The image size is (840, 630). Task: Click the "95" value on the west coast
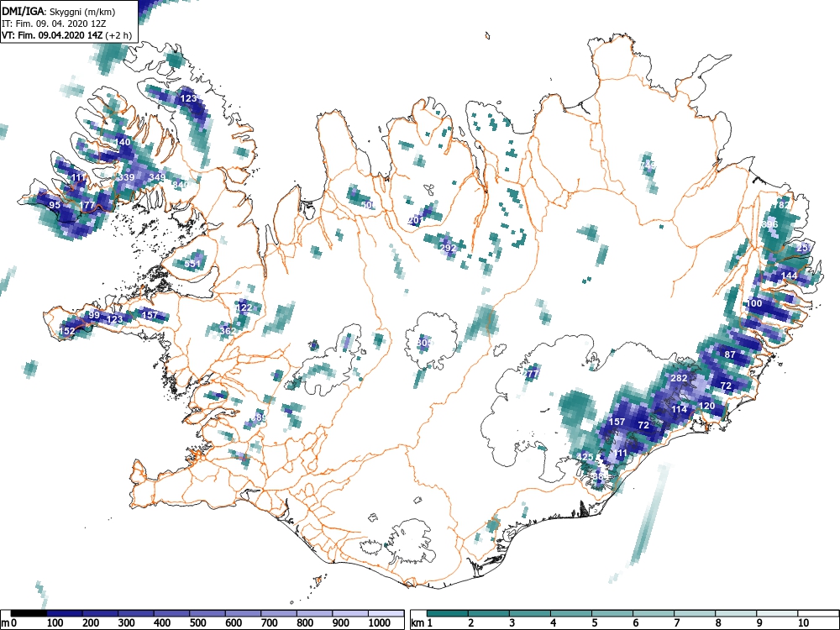point(55,205)
